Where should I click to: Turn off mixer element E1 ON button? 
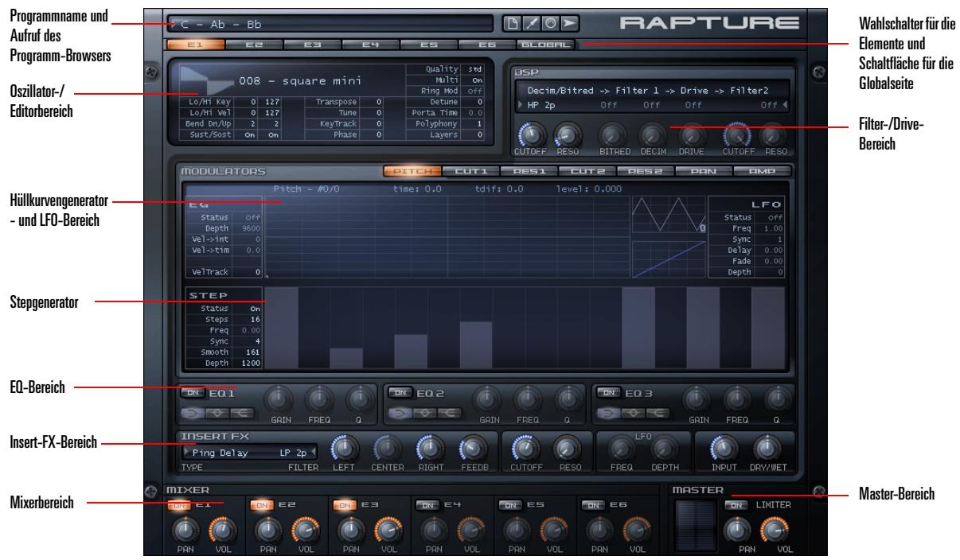click(x=179, y=504)
